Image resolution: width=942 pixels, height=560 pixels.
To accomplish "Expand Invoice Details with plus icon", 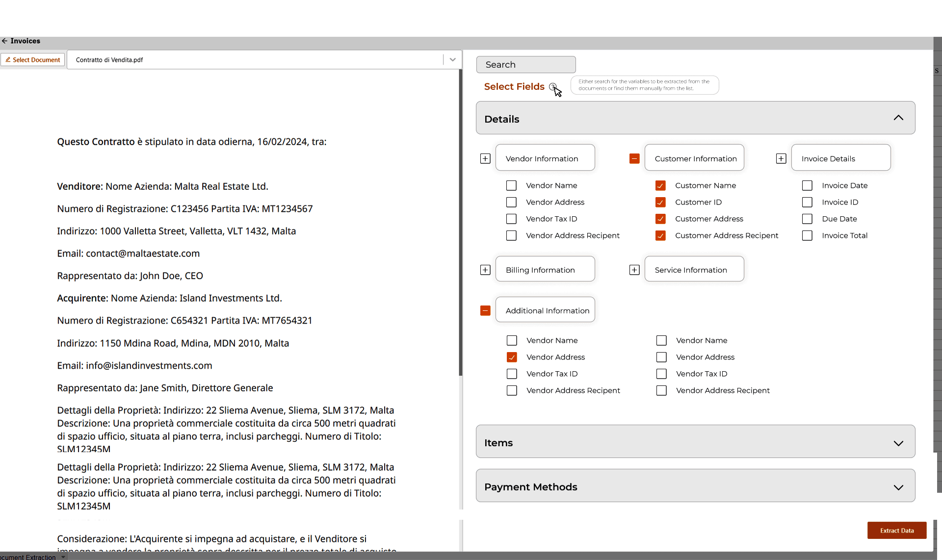I will coord(781,159).
